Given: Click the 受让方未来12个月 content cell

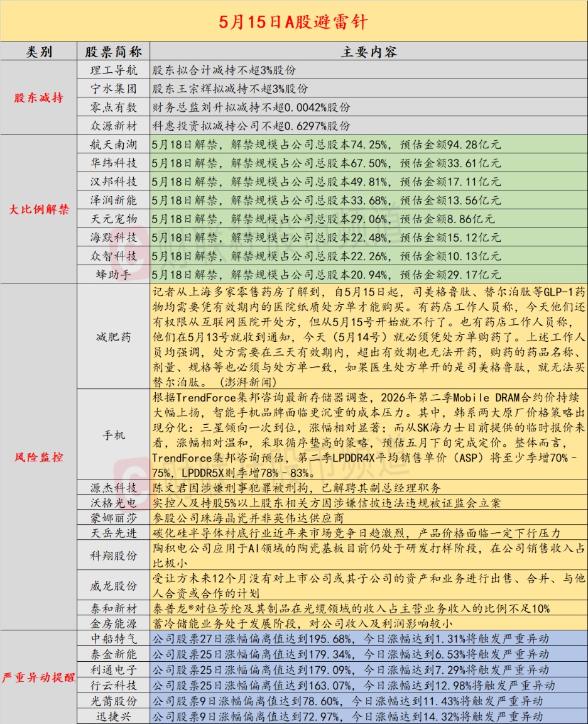Looking at the screenshot, I should pos(369,586).
